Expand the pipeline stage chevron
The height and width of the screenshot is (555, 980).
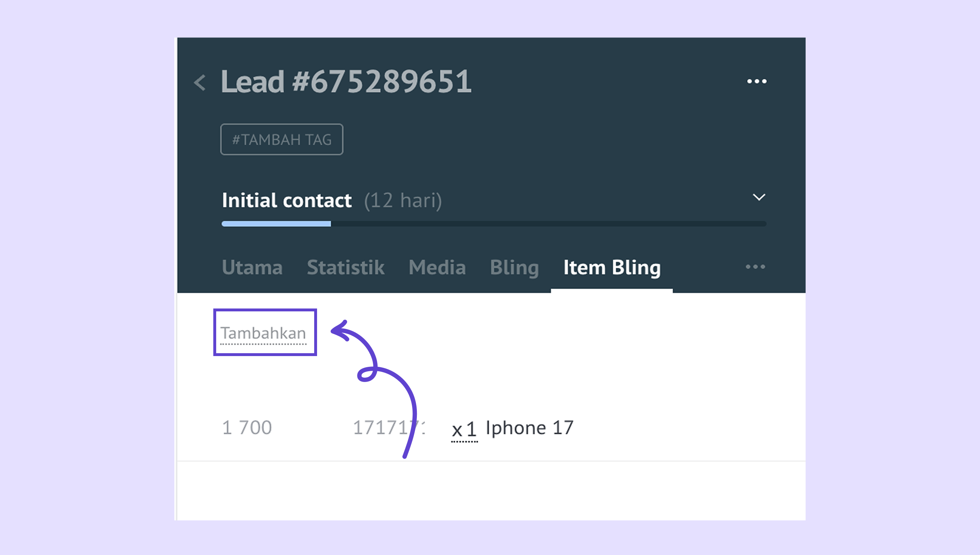click(x=759, y=197)
